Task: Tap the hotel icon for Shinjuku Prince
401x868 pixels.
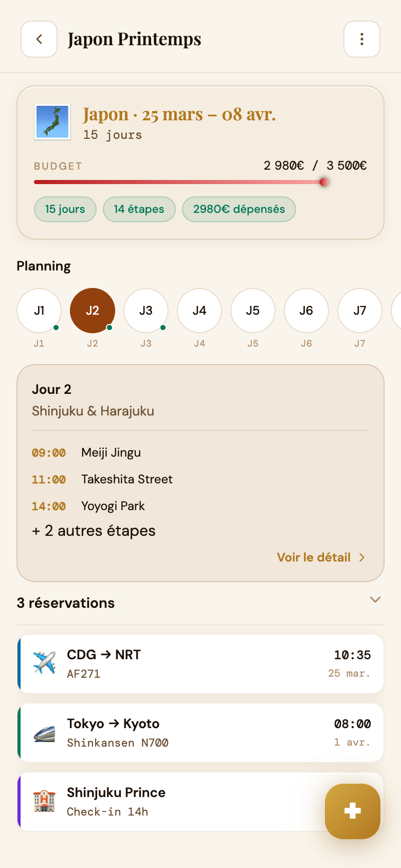Action: coord(44,801)
